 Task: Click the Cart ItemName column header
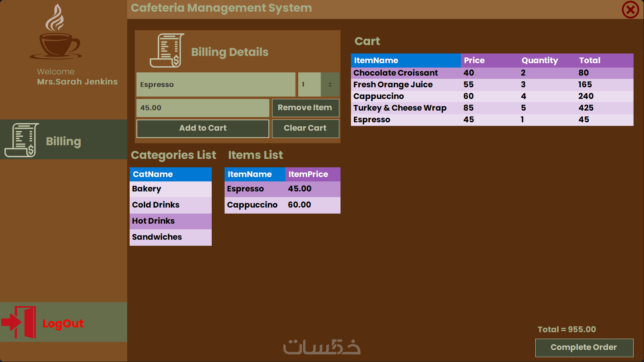click(x=406, y=60)
